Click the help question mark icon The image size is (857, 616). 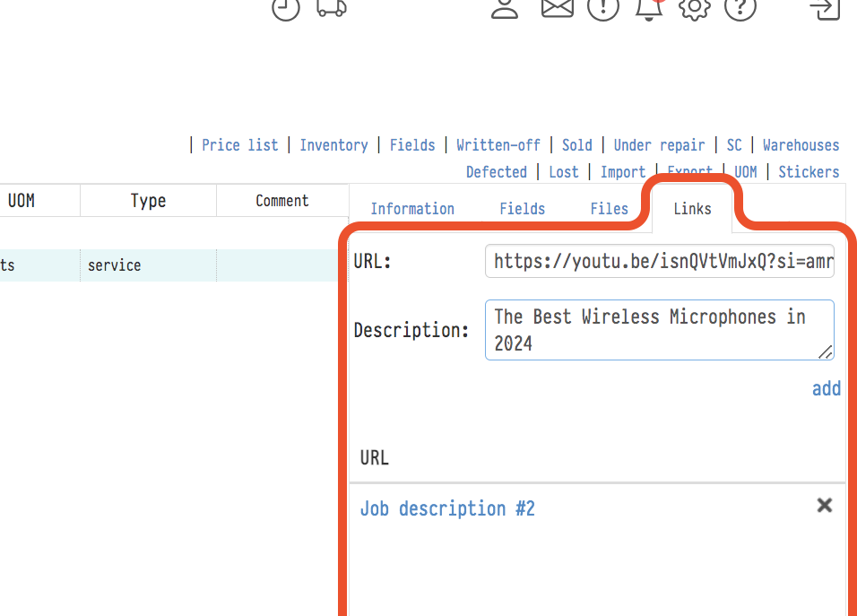[x=740, y=8]
